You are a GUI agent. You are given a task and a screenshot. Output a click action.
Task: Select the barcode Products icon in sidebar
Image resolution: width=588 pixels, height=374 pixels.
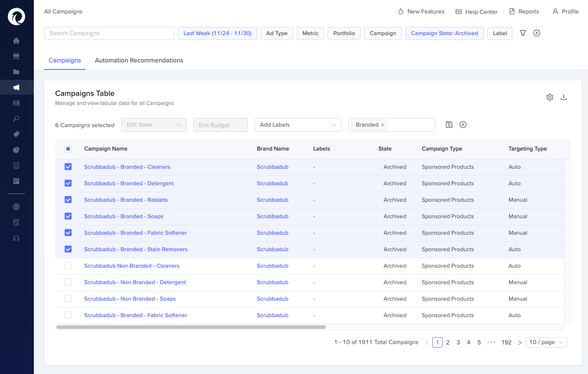[x=16, y=103]
